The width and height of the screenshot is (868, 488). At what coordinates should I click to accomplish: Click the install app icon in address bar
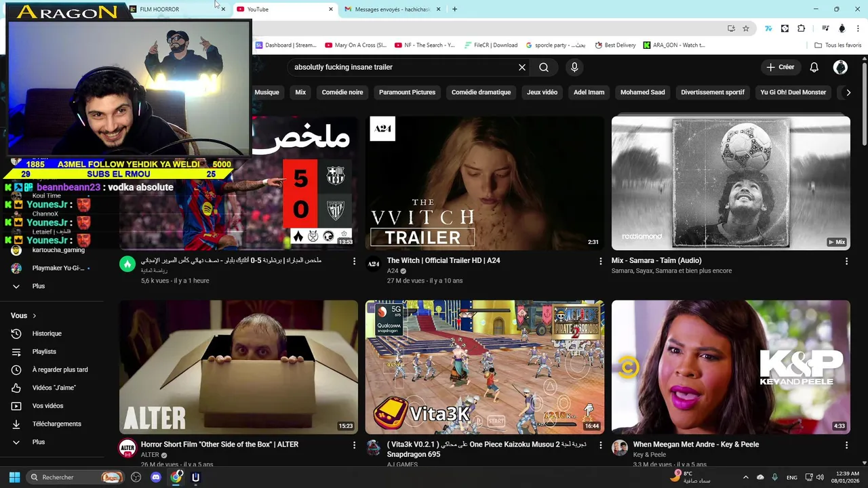[731, 28]
